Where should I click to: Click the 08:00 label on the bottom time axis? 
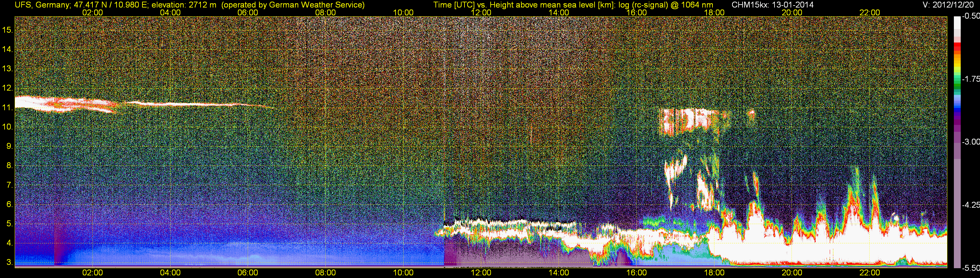tap(326, 273)
